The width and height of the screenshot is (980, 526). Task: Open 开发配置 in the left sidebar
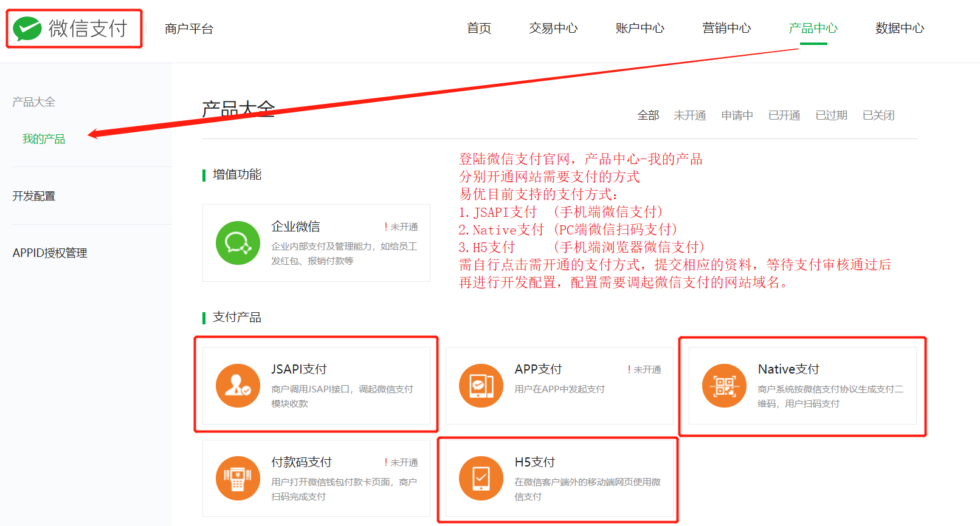tap(34, 196)
